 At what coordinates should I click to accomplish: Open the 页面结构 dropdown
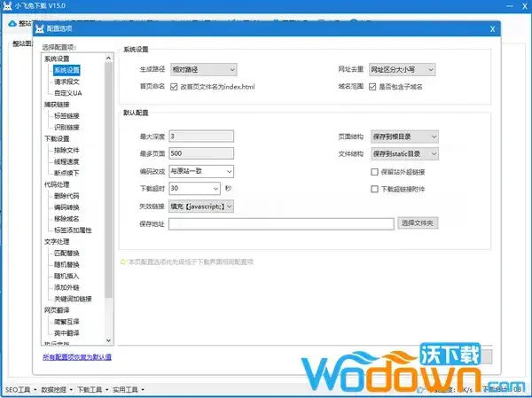point(404,137)
